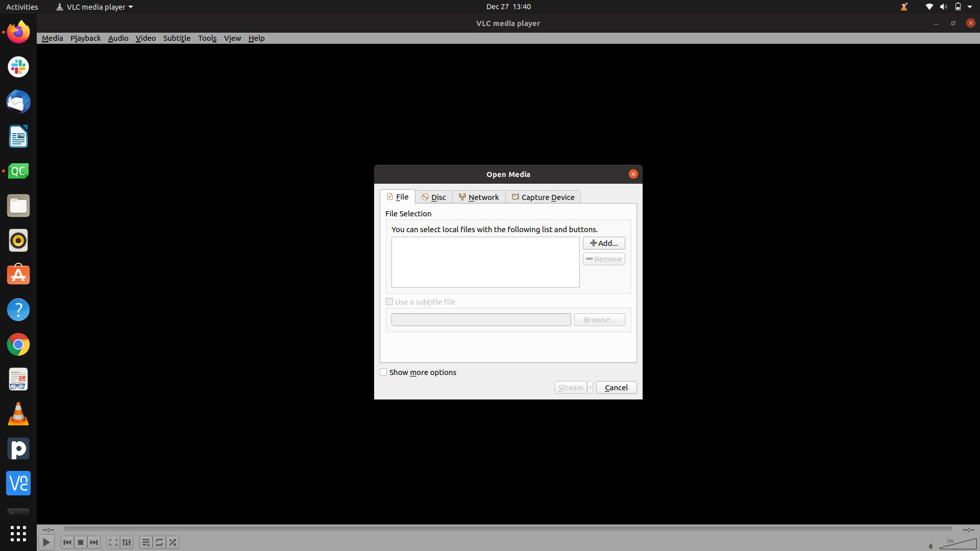Open the document viewer dock icon
The image size is (980, 551).
point(18,379)
